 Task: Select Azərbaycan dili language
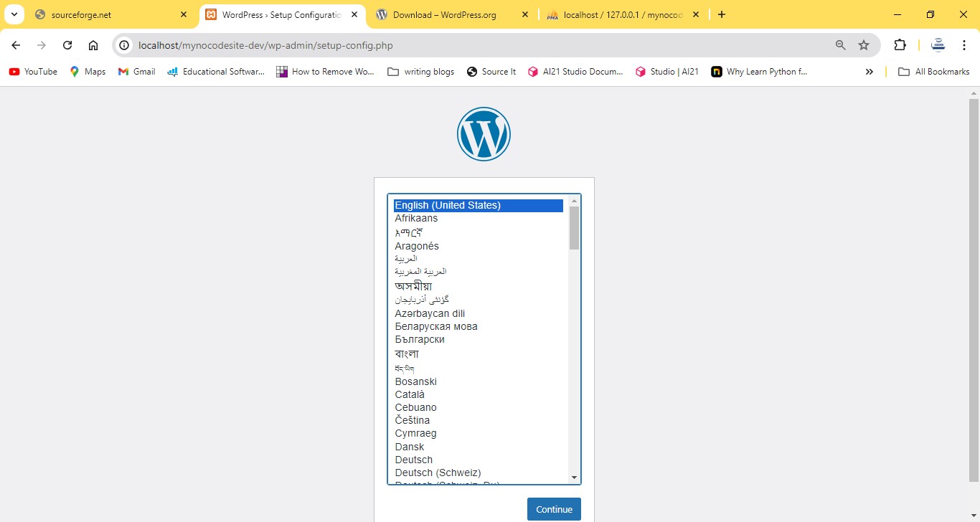(479, 313)
